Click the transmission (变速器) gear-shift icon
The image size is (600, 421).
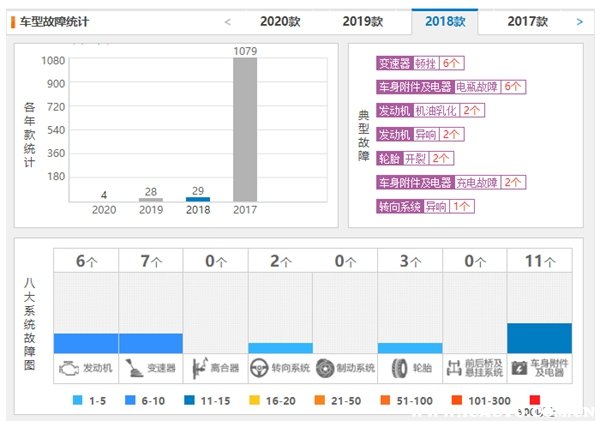click(133, 367)
